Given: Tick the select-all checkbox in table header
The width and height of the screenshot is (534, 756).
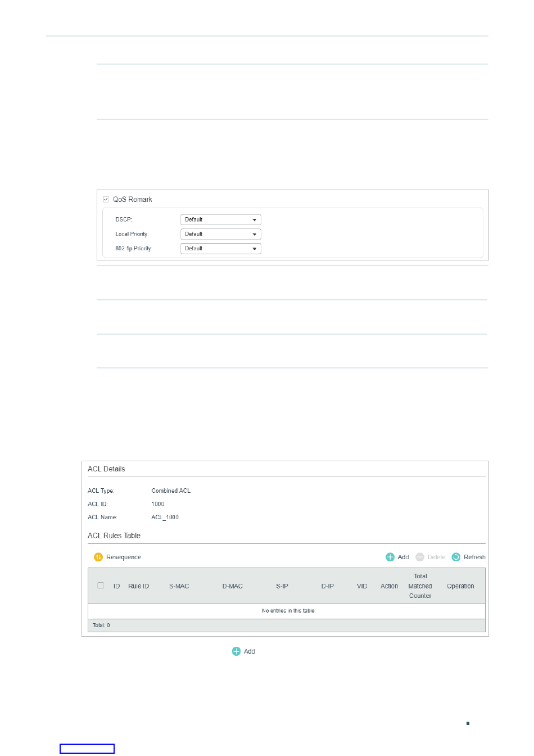Looking at the screenshot, I should pyautogui.click(x=101, y=586).
